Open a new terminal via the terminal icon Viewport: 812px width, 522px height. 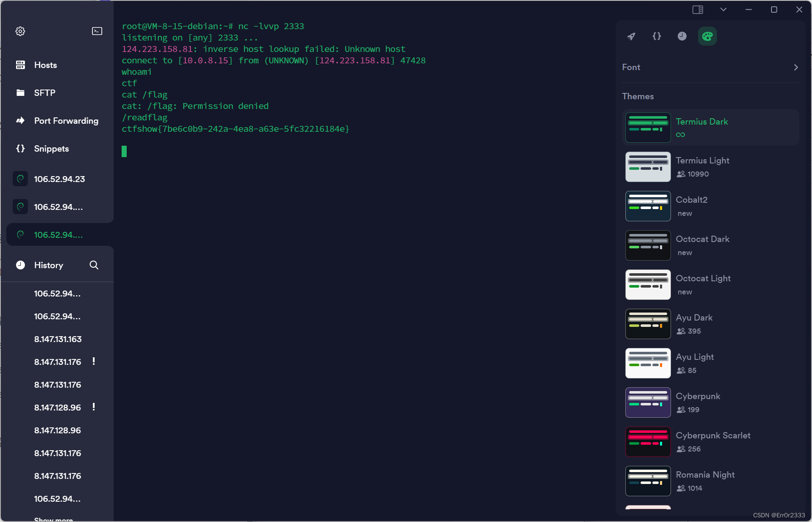[97, 31]
